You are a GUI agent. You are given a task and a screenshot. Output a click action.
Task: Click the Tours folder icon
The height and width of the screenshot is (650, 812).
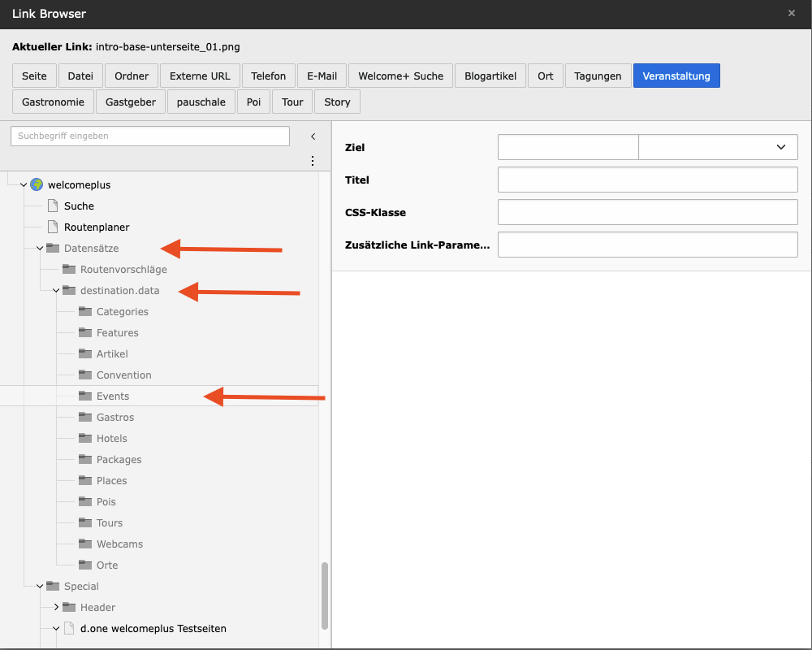(85, 522)
